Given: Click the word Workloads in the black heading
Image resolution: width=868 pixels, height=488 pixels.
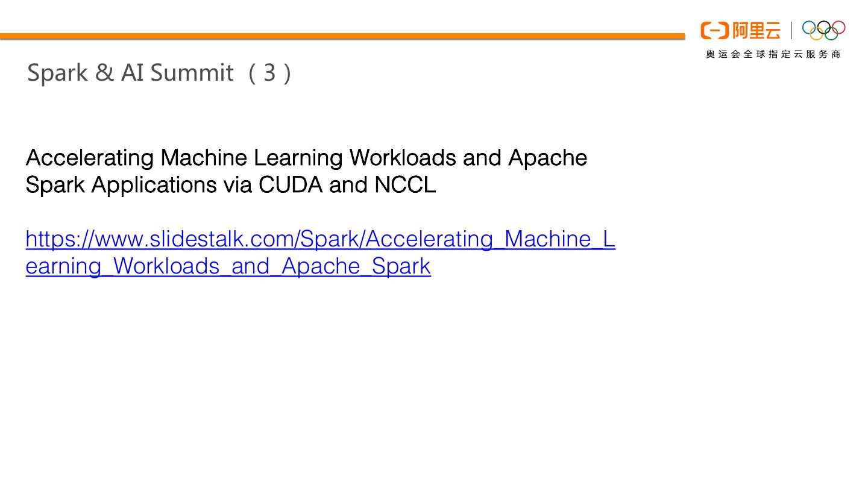Looking at the screenshot, I should tap(403, 158).
